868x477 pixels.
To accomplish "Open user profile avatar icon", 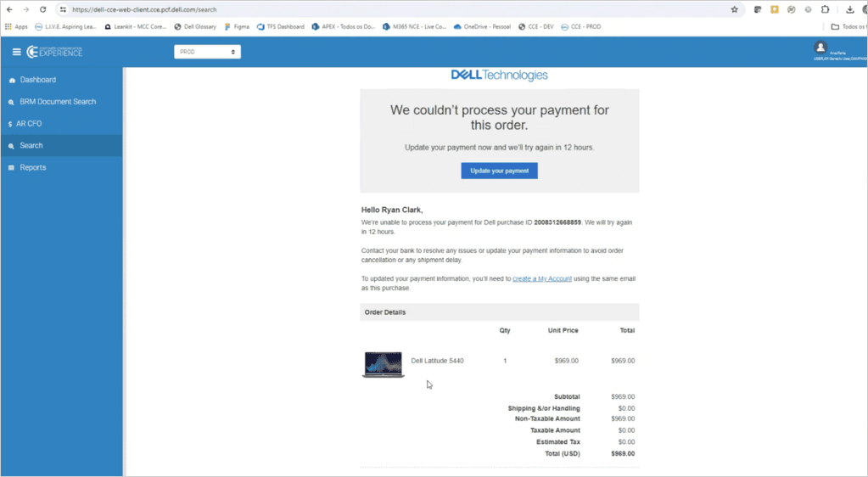I will tap(820, 47).
